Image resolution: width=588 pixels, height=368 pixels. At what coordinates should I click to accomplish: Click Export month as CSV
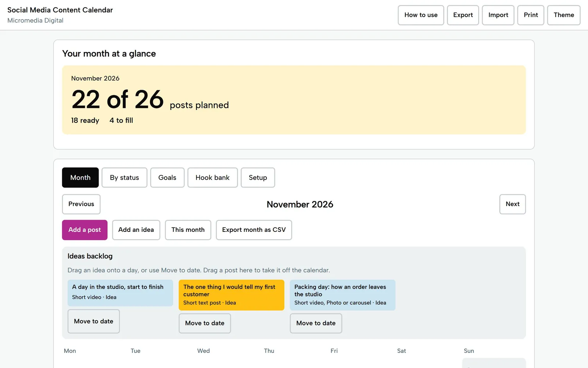(254, 230)
